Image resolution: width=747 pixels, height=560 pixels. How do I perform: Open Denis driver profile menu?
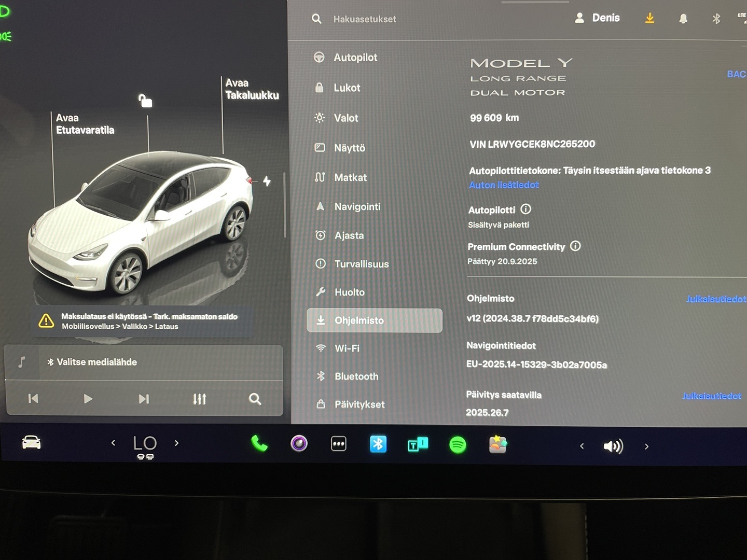pyautogui.click(x=597, y=18)
